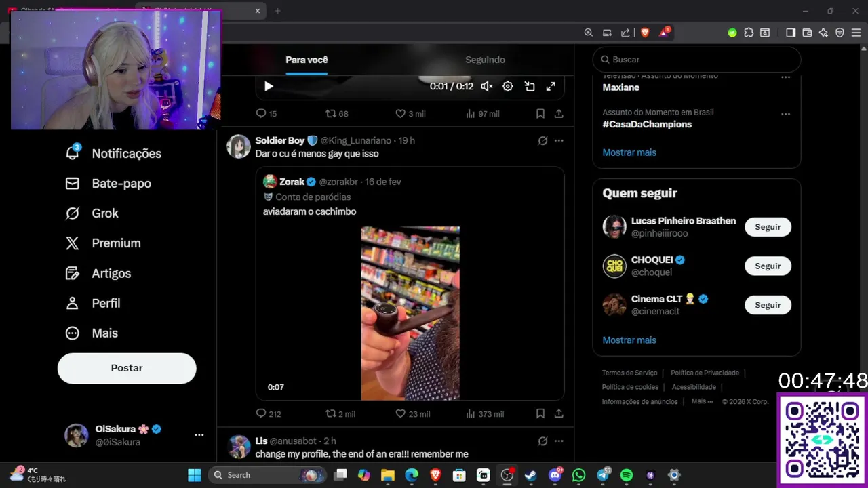
Task: Repost the post with 2 mil reposts
Action: click(x=340, y=413)
